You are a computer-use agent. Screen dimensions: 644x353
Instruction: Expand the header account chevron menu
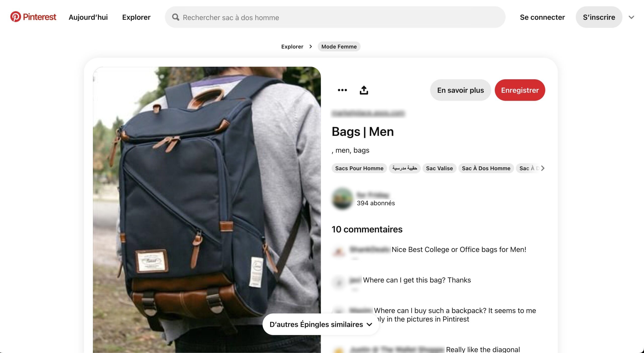point(631,17)
